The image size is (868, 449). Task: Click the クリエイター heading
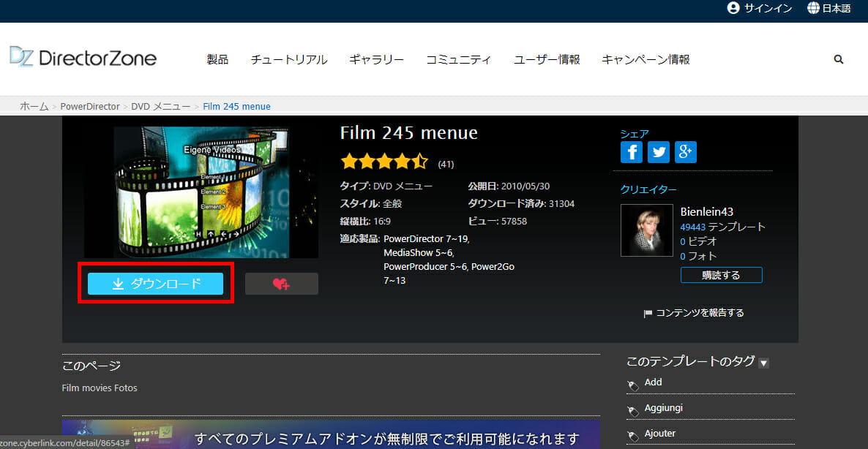pos(648,189)
